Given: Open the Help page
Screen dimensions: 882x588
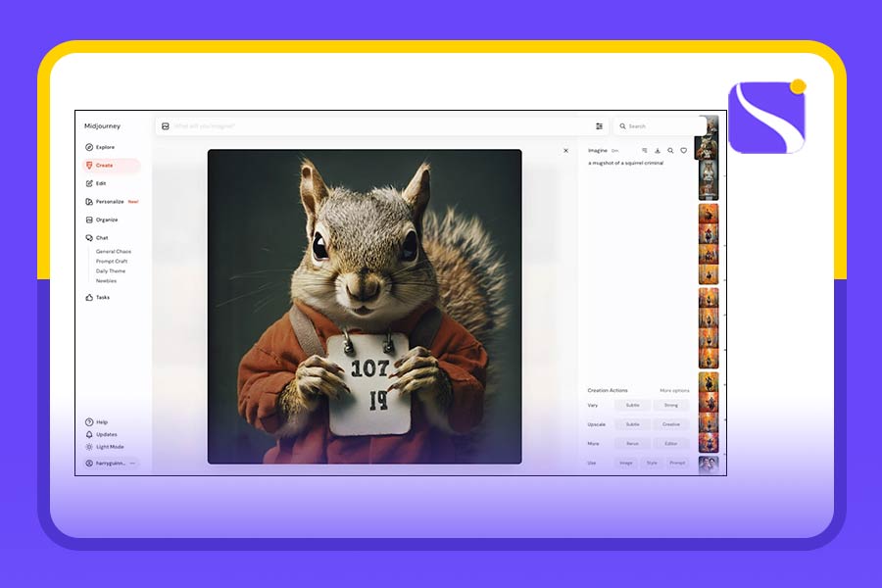Looking at the screenshot, I should coord(101,422).
